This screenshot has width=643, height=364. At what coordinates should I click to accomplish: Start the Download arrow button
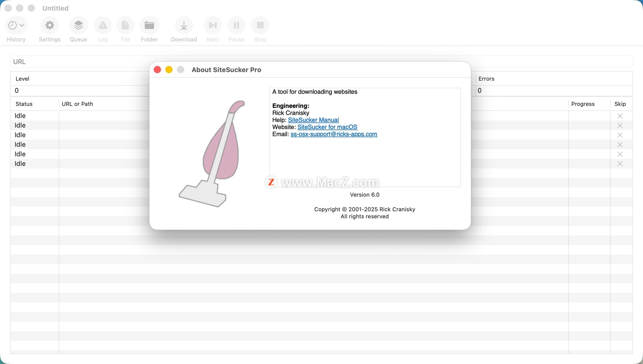click(184, 25)
